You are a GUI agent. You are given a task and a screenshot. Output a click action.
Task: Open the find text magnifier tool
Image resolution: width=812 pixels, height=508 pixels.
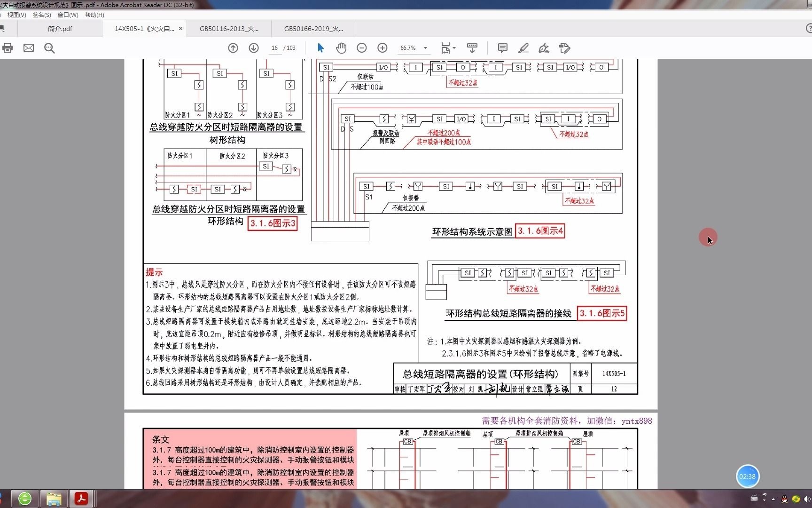(x=49, y=48)
